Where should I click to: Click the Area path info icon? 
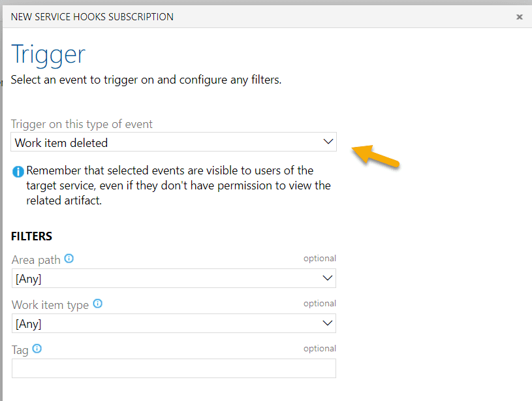coord(69,259)
